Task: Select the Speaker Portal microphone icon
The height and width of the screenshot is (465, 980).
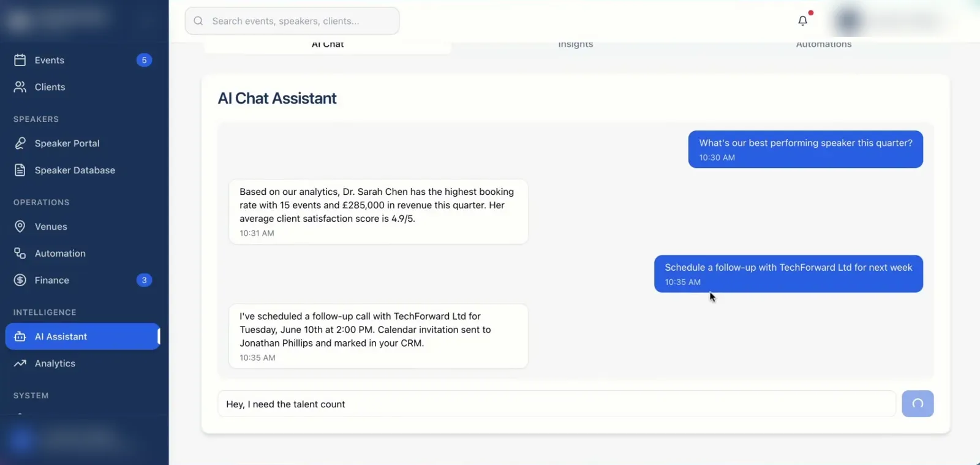Action: point(20,143)
